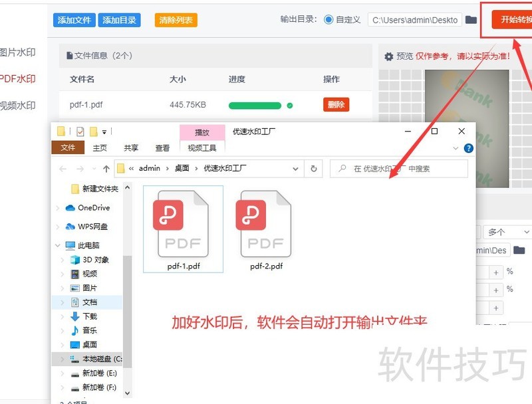The height and width of the screenshot is (404, 532).
Task: Click the dark folder icon near the min\Des field
Action: click(519, 251)
